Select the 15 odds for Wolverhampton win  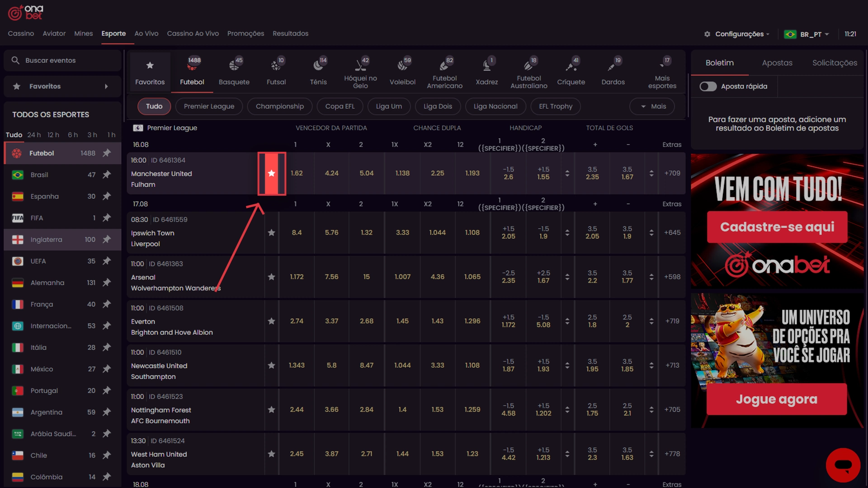(x=366, y=277)
